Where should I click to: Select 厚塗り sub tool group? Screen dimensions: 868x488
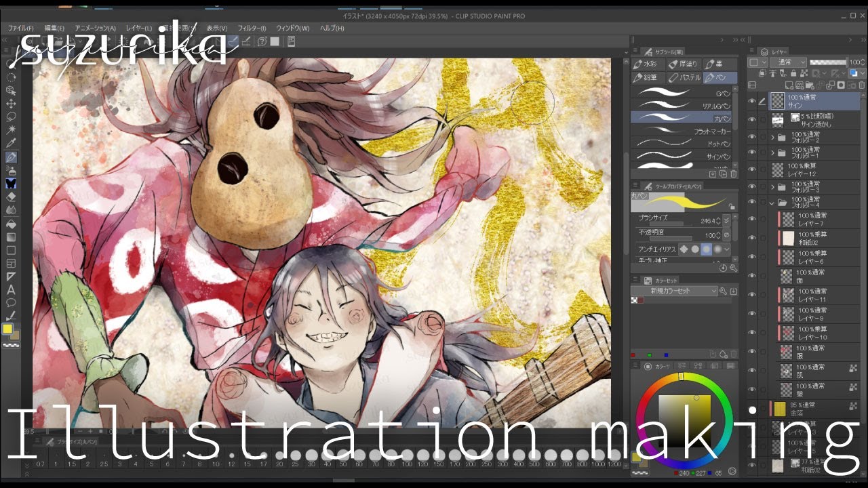point(684,64)
